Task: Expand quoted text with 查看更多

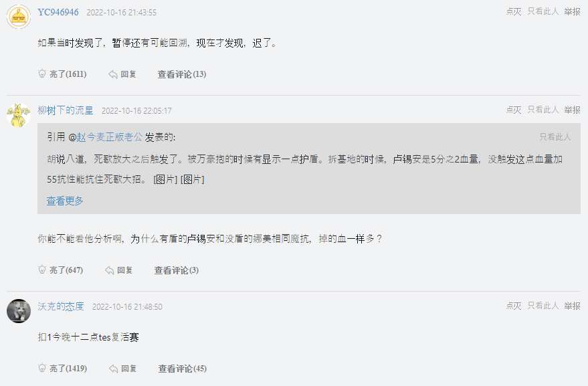Action: 65,201
